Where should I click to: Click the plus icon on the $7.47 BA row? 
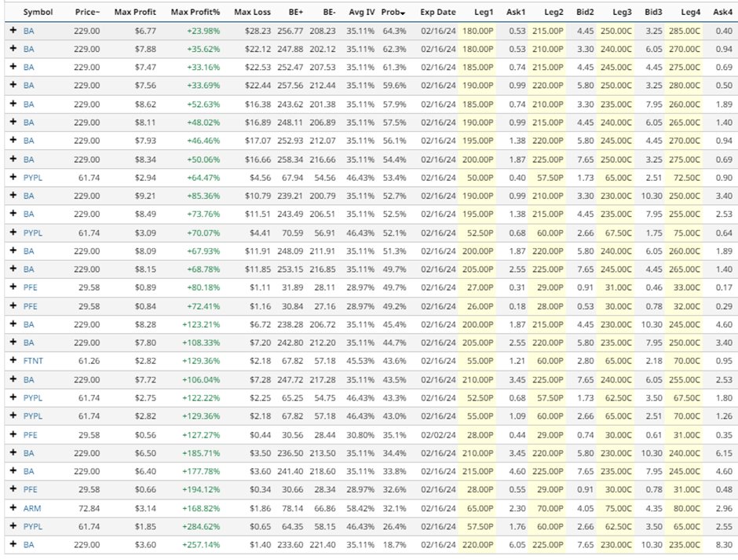[13, 67]
